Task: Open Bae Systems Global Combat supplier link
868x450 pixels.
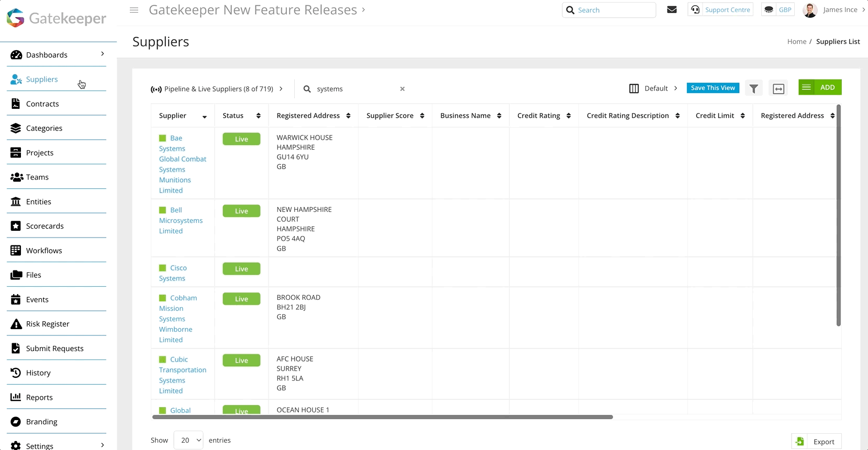Action: [183, 164]
